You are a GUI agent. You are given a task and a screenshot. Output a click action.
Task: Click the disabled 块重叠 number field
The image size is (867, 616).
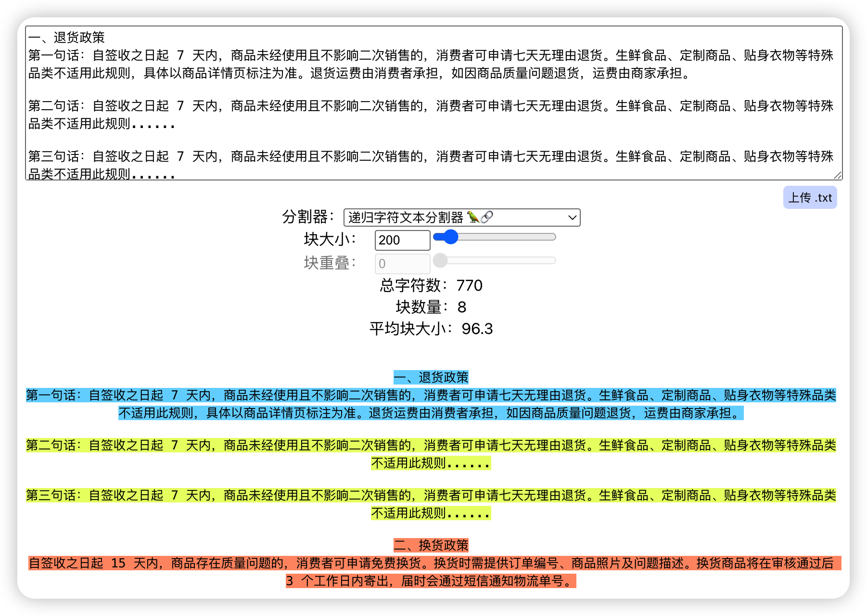pos(402,264)
